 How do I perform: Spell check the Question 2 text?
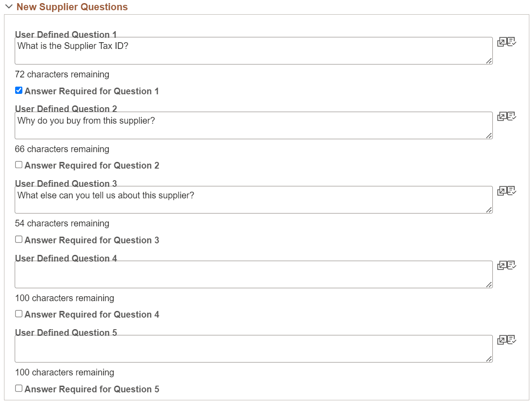click(x=511, y=116)
